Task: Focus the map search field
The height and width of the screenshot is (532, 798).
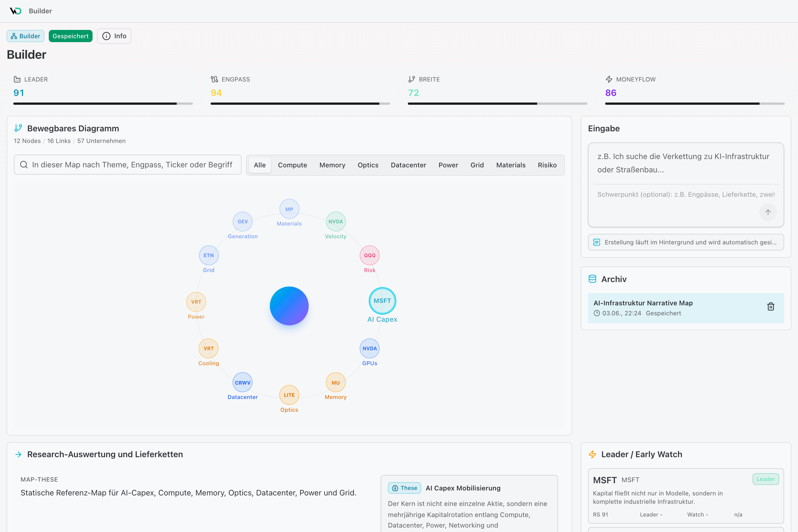Action: tap(127, 165)
